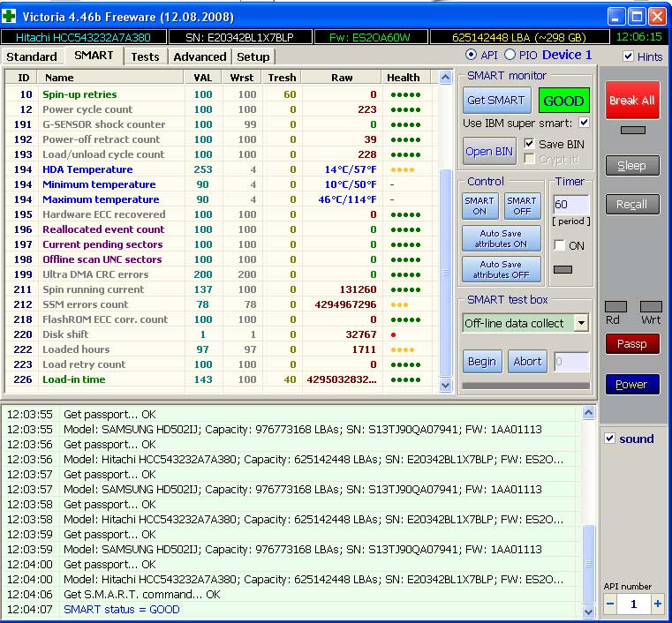The height and width of the screenshot is (623, 672).
Task: Click the Spin-up retries attribute
Action: (79, 94)
